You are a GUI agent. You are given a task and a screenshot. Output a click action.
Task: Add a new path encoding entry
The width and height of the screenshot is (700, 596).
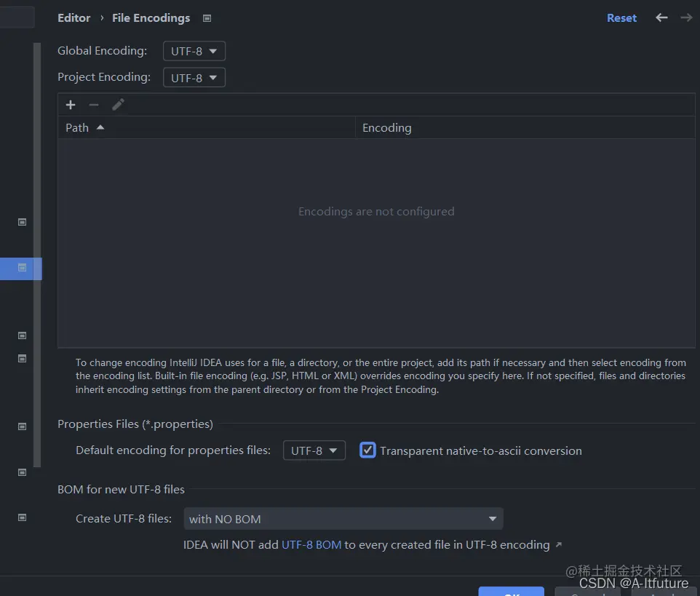coord(71,105)
